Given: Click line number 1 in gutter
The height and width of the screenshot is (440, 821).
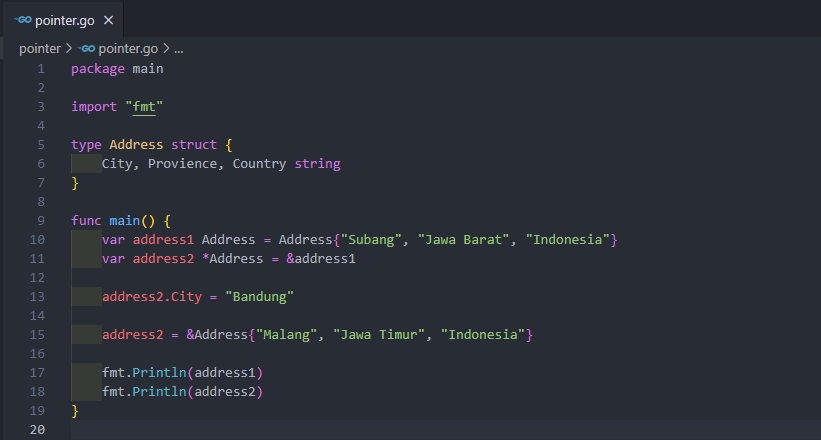Looking at the screenshot, I should [41, 69].
